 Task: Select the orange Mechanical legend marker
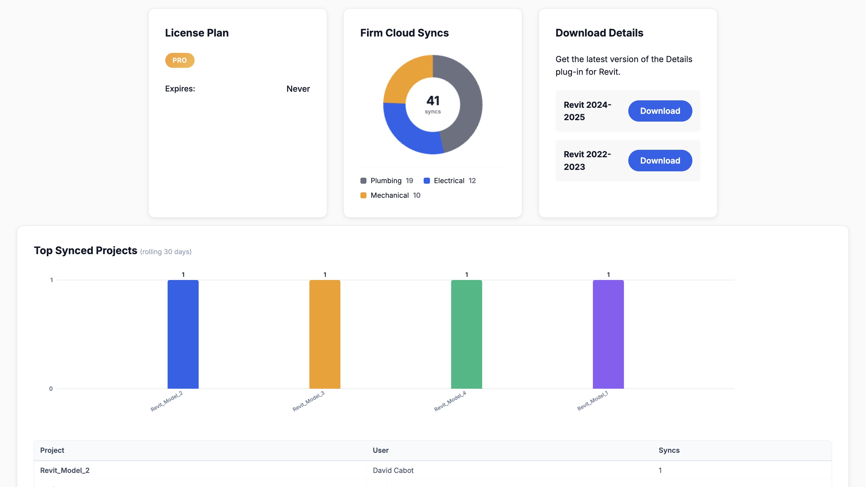tap(363, 195)
